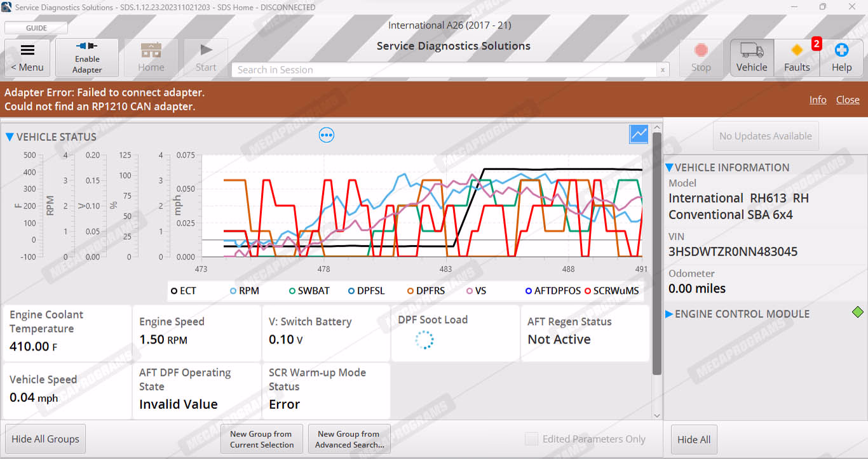Image resolution: width=868 pixels, height=459 pixels.
Task: Click Hide All Groups button
Action: pos(45,439)
